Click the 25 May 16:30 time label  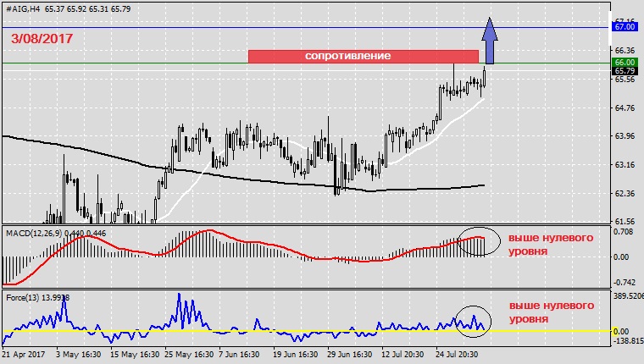tap(189, 354)
